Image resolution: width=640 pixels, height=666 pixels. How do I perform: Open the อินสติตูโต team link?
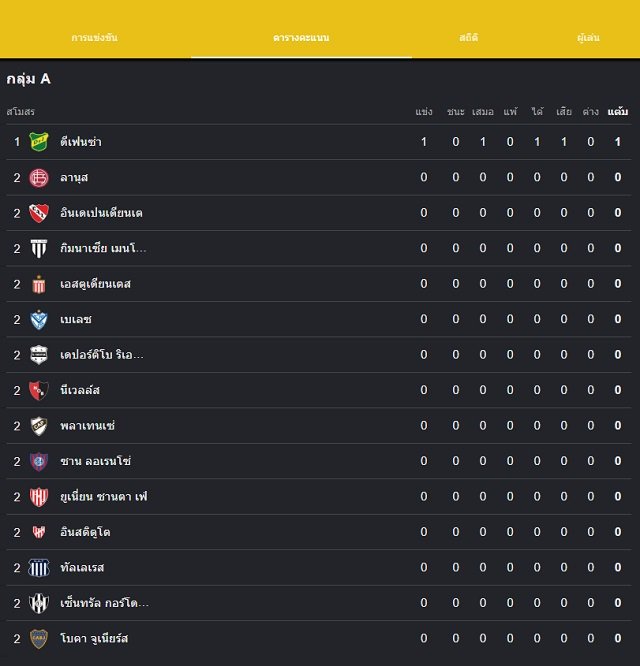(85, 532)
